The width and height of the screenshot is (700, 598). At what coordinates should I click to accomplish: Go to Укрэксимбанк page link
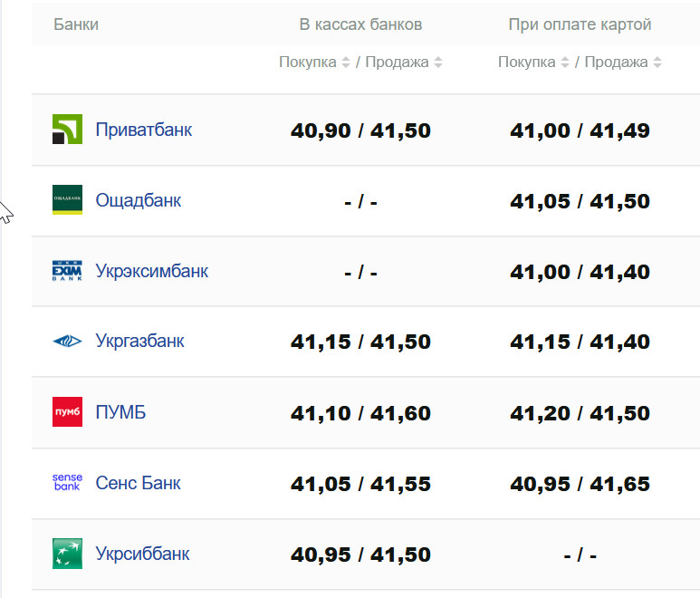click(x=151, y=271)
